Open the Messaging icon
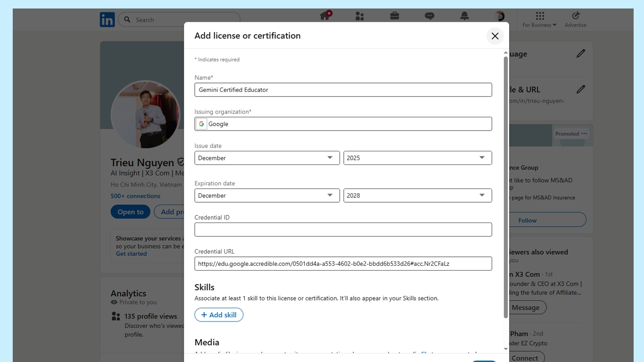Viewport: 644px width, 362px height. pos(429,16)
